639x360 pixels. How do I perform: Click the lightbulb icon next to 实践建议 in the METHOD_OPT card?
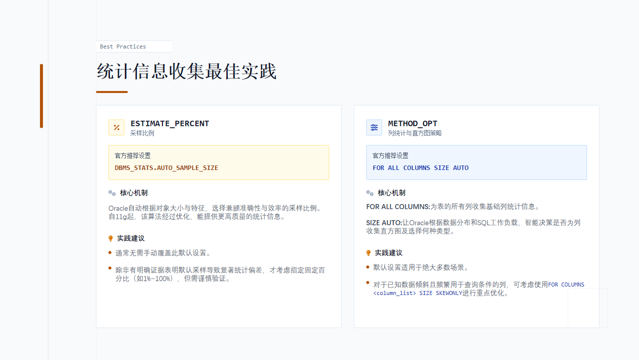tap(368, 253)
